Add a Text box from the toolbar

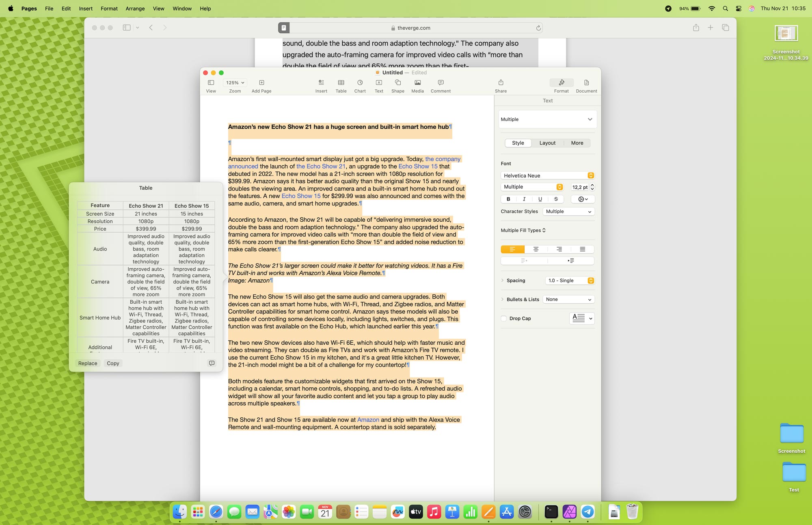point(379,83)
